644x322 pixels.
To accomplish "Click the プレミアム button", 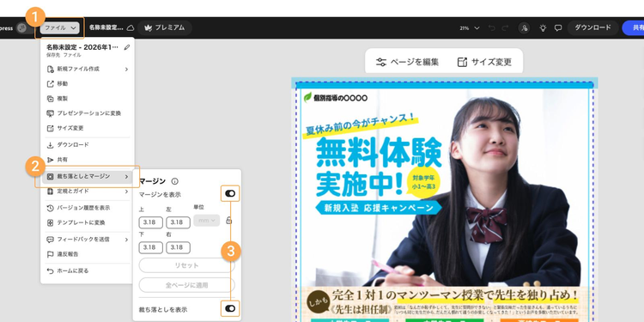I will point(165,28).
